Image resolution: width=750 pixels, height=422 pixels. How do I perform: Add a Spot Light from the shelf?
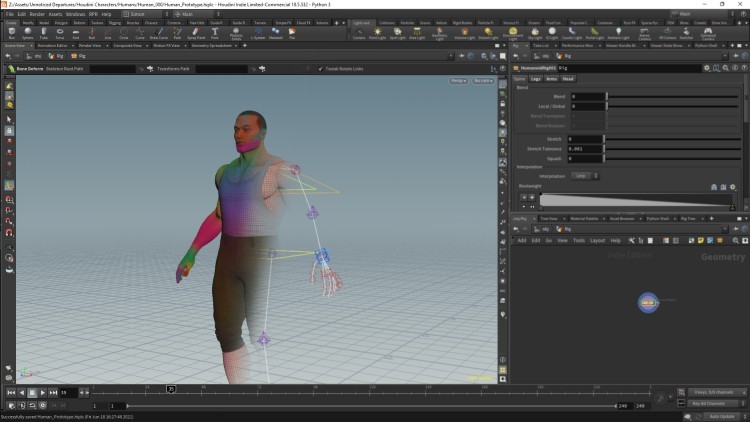(397, 33)
